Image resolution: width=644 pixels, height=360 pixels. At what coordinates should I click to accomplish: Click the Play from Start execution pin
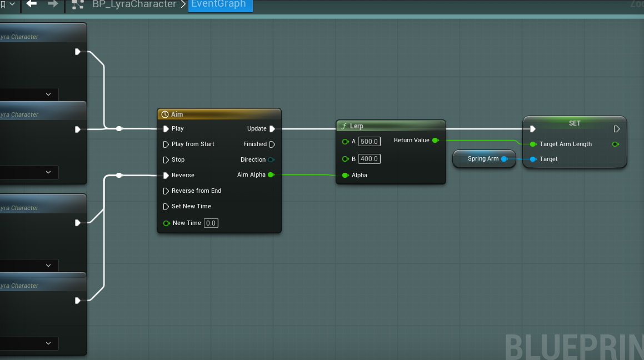166,144
